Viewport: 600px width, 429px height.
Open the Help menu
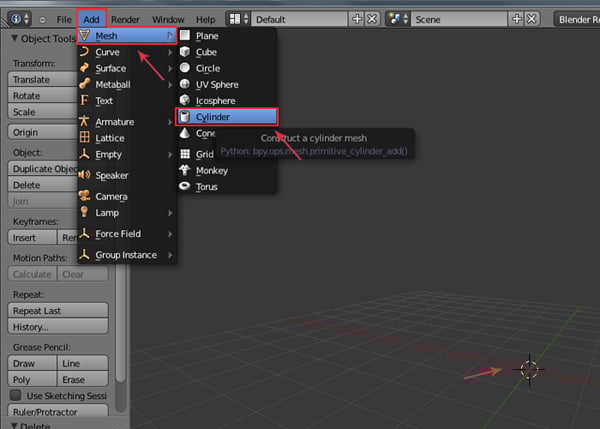click(x=205, y=19)
